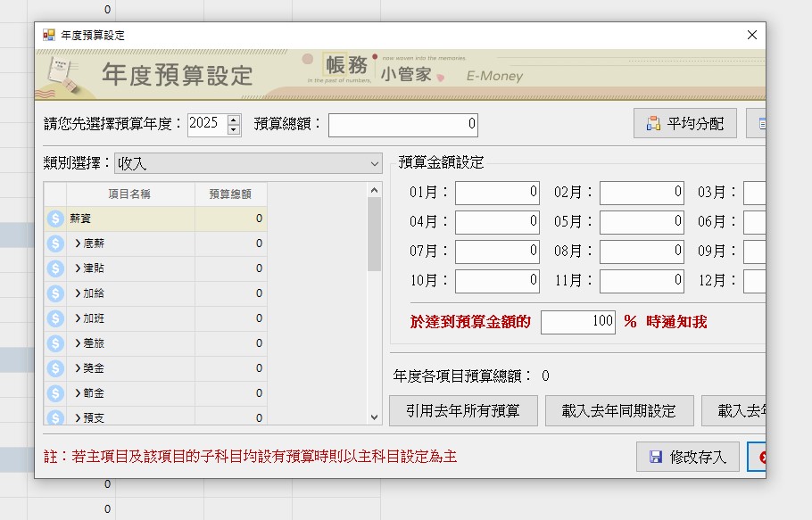Select the 差旅 sub-item row
The height and width of the screenshot is (520, 812).
155,343
